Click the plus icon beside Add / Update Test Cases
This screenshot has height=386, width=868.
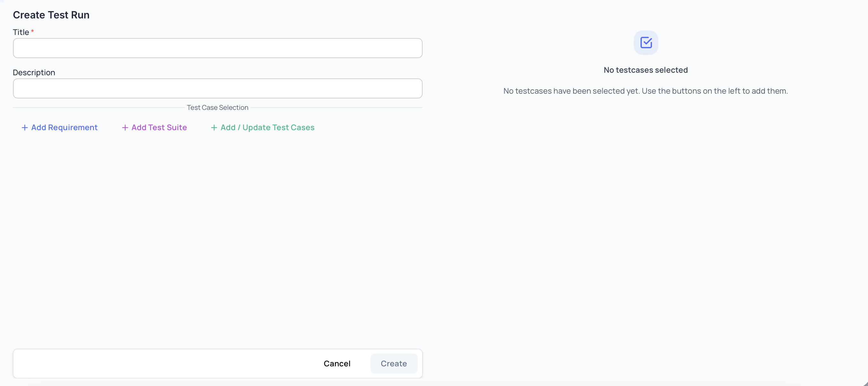214,128
